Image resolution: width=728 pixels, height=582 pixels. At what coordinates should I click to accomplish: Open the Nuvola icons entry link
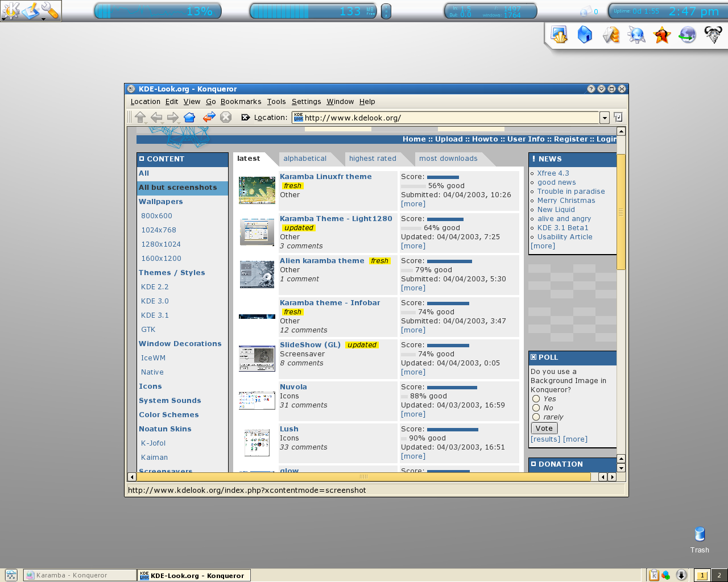coord(293,387)
